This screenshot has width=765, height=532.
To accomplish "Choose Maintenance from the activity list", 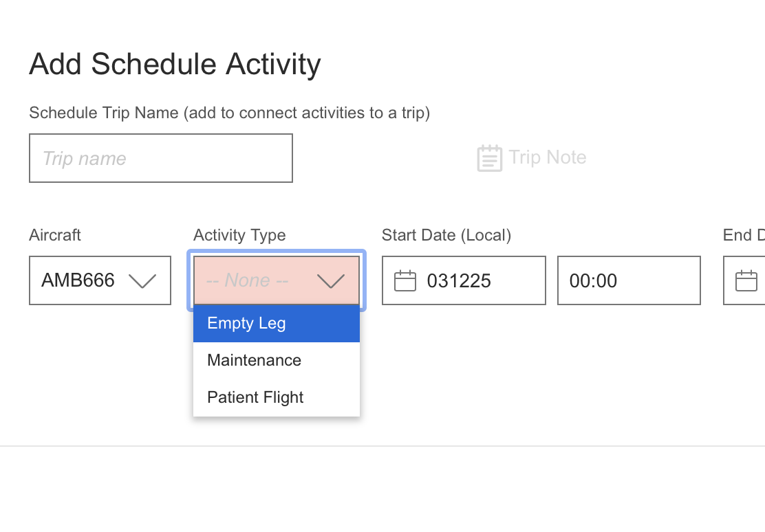I will click(x=254, y=360).
